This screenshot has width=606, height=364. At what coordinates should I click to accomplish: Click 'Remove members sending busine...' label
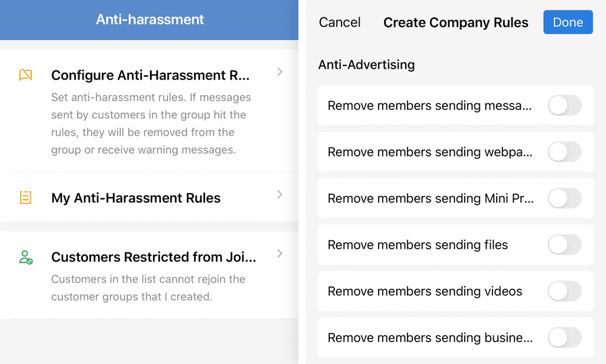coord(430,337)
